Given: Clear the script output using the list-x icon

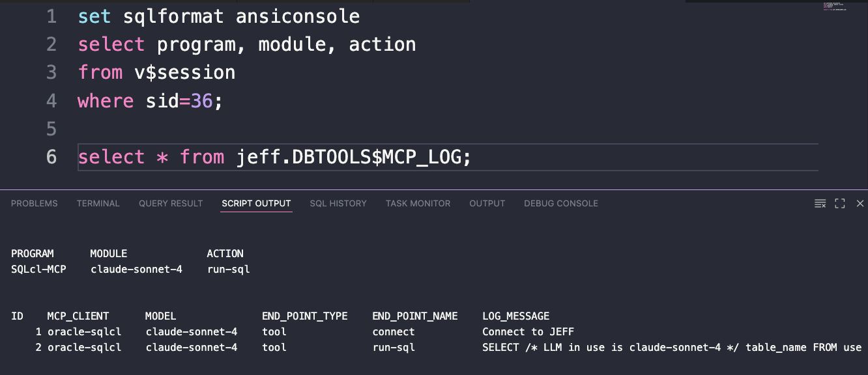Looking at the screenshot, I should tap(820, 204).
